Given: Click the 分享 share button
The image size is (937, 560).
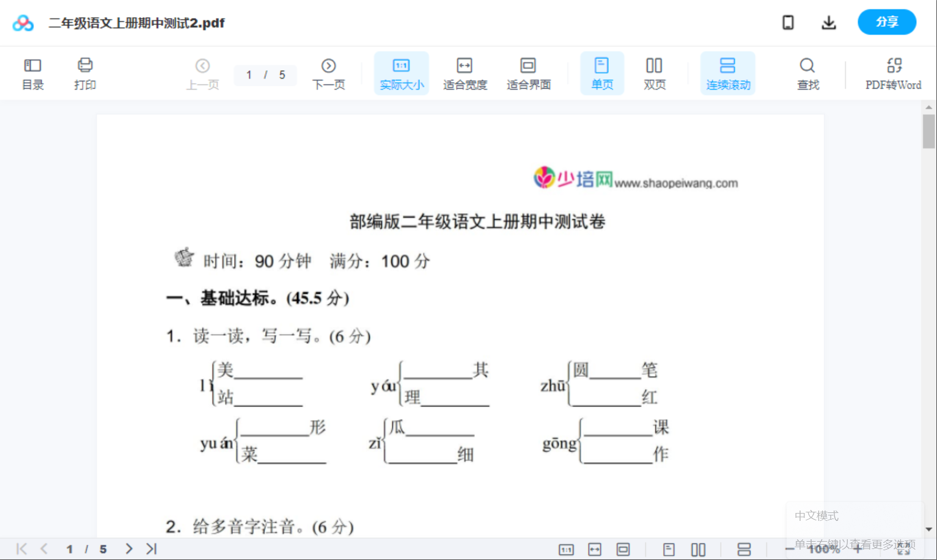Looking at the screenshot, I should pos(887,22).
